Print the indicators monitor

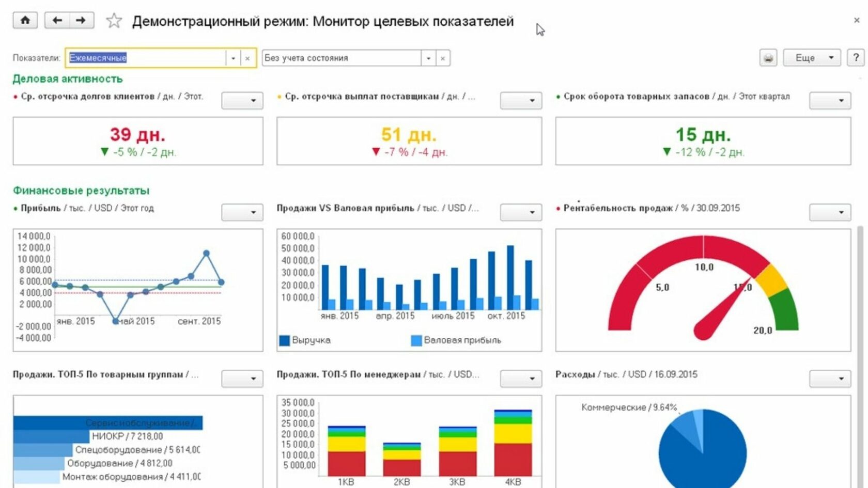(x=768, y=58)
